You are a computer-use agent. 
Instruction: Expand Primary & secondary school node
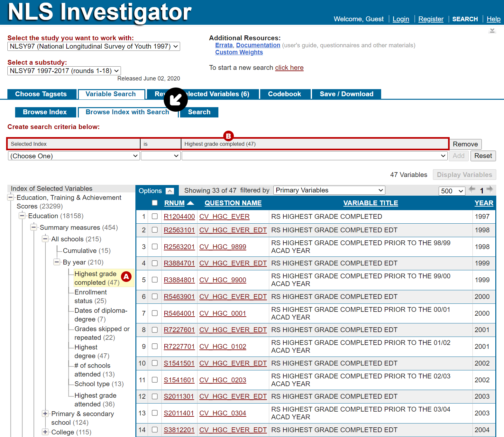(45, 414)
